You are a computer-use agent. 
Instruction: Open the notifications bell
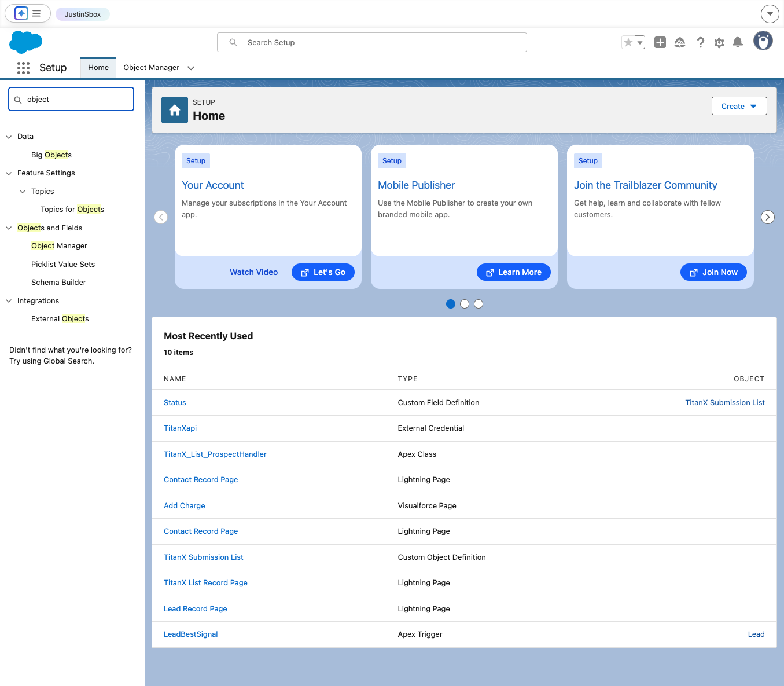[738, 42]
